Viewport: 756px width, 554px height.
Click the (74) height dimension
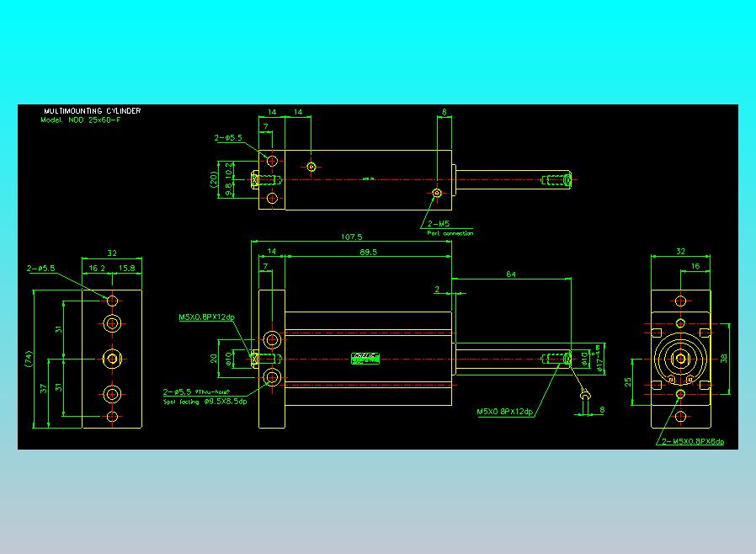29,359
